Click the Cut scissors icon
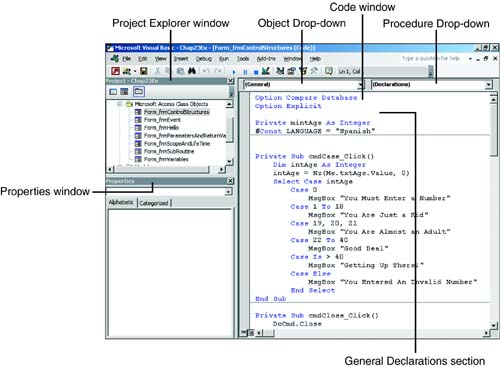Screen dimensions: 500x367 coord(157,71)
